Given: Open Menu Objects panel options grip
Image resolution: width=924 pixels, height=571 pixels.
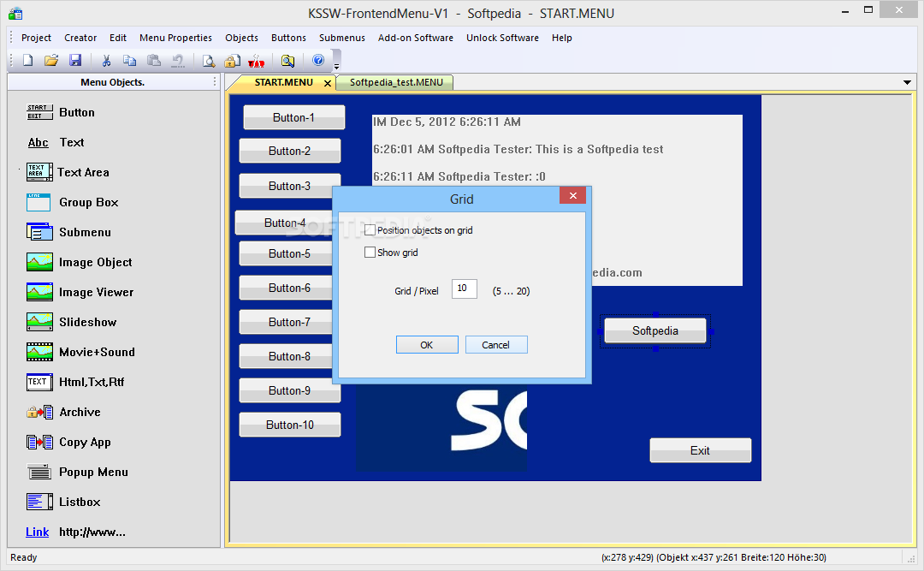Looking at the screenshot, I should pos(215,82).
